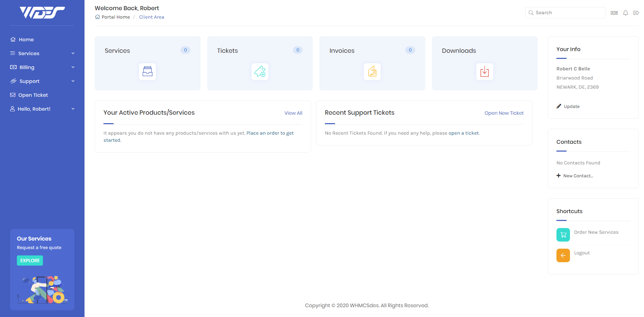Expand the Hello, Robert! account chevron
The height and width of the screenshot is (317, 644).
pos(73,109)
